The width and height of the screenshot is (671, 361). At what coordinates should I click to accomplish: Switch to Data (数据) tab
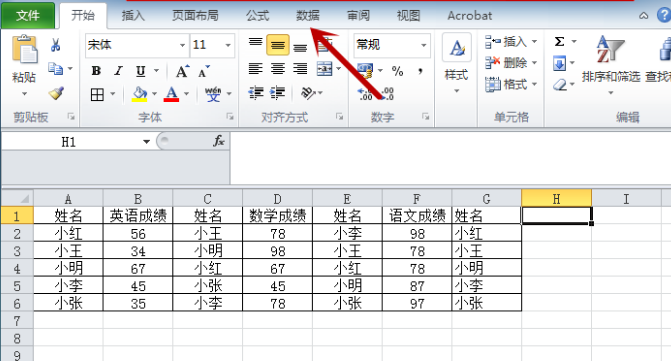click(308, 16)
